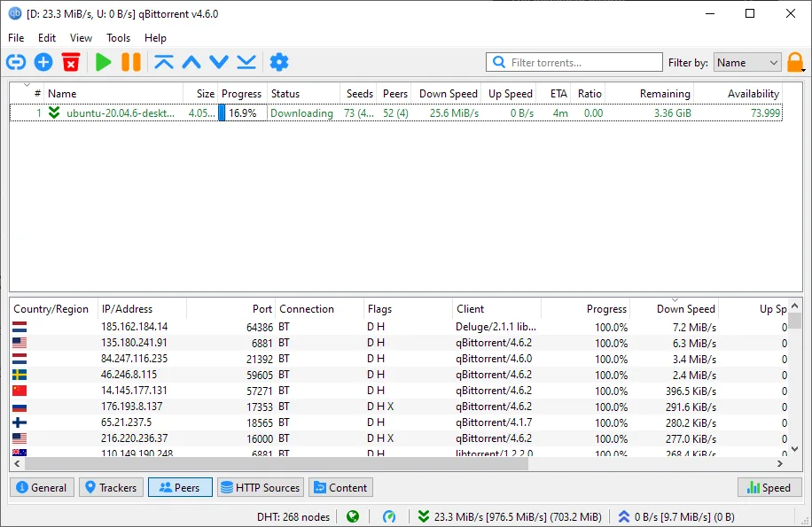The image size is (812, 527).
Task: Click the qBittorrent logo in the title bar
Action: (15, 14)
